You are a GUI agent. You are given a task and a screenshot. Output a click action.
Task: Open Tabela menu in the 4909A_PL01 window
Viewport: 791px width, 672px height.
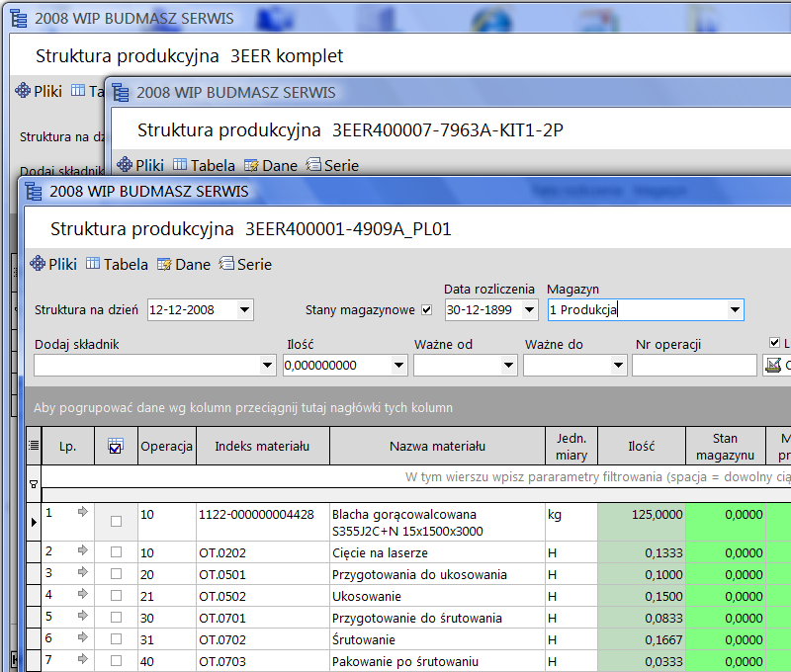pos(117,264)
